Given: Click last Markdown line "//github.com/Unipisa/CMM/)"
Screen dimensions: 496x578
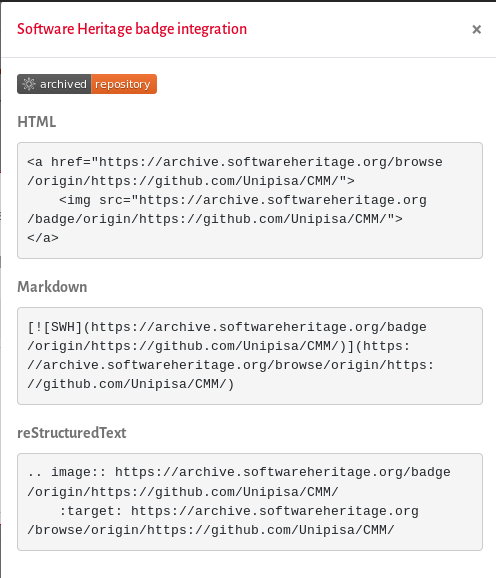Looking at the screenshot, I should (x=131, y=384).
